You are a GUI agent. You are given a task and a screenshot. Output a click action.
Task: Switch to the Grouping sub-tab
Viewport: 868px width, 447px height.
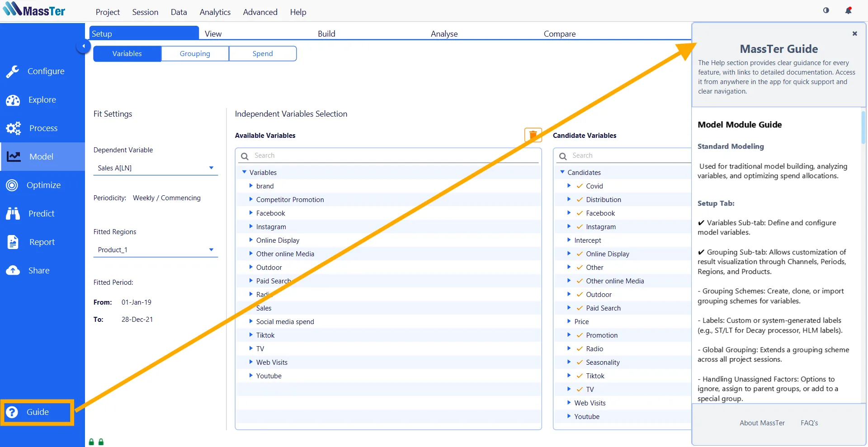(x=195, y=54)
